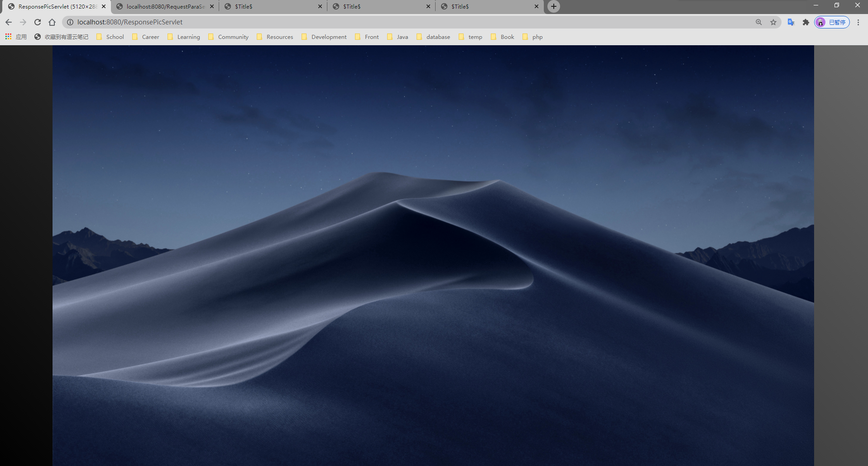Bookmark this page with the star icon
Screen dimensions: 868x466
coord(773,22)
